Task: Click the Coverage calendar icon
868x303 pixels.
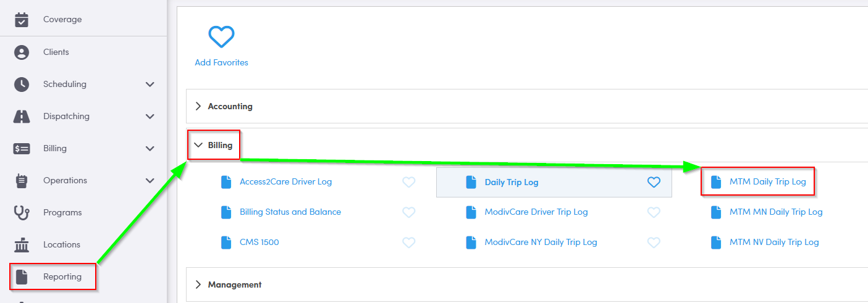Action: 22,20
